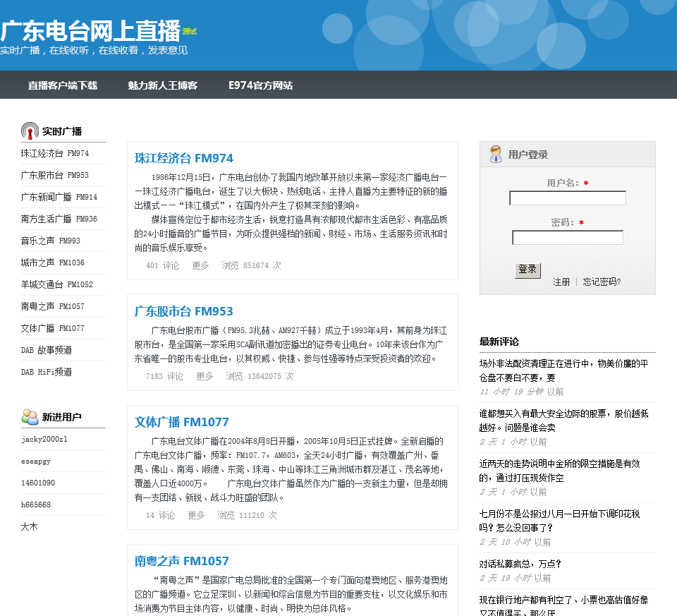677x616 pixels.
Task: Open comment 对话私募疯总，万点?
Action: [x=520, y=564]
